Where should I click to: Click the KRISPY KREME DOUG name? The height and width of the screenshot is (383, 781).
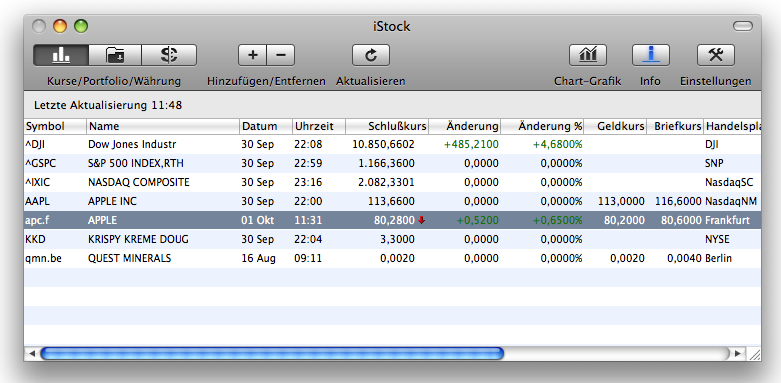(138, 239)
